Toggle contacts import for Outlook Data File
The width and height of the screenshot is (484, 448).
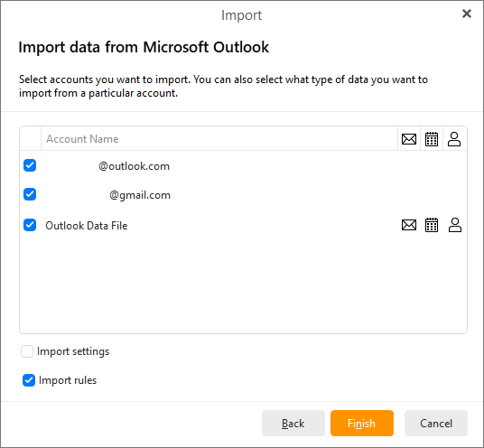click(455, 225)
